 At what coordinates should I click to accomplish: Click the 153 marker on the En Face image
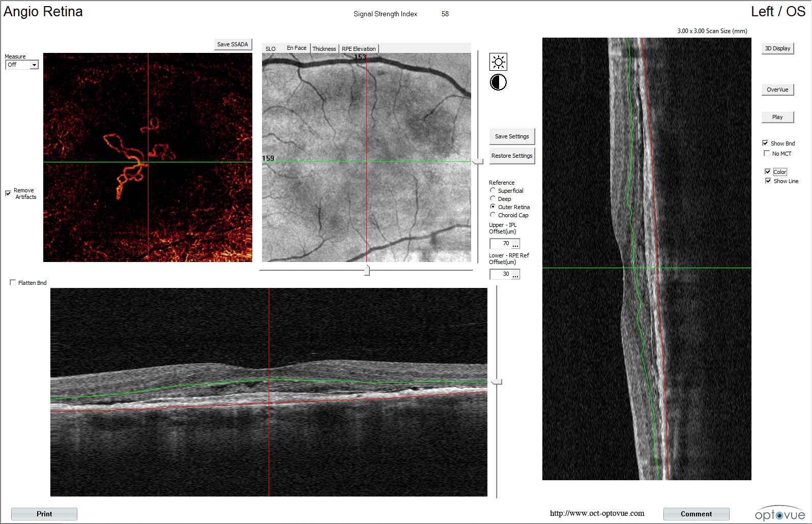pyautogui.click(x=360, y=57)
